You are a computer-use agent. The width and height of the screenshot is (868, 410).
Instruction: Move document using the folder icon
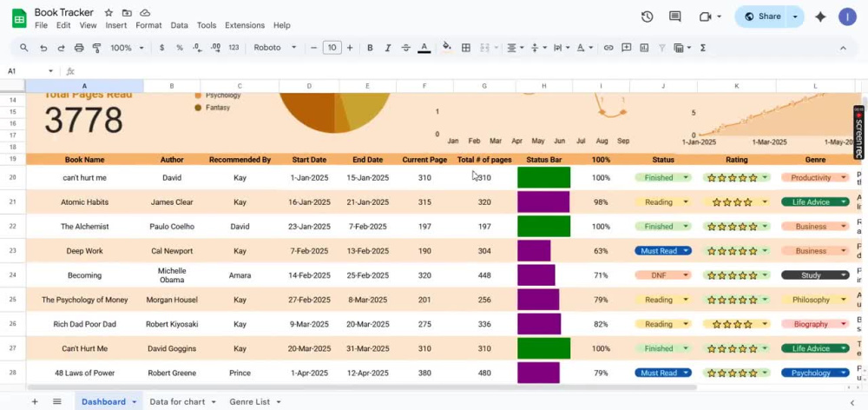(x=127, y=13)
